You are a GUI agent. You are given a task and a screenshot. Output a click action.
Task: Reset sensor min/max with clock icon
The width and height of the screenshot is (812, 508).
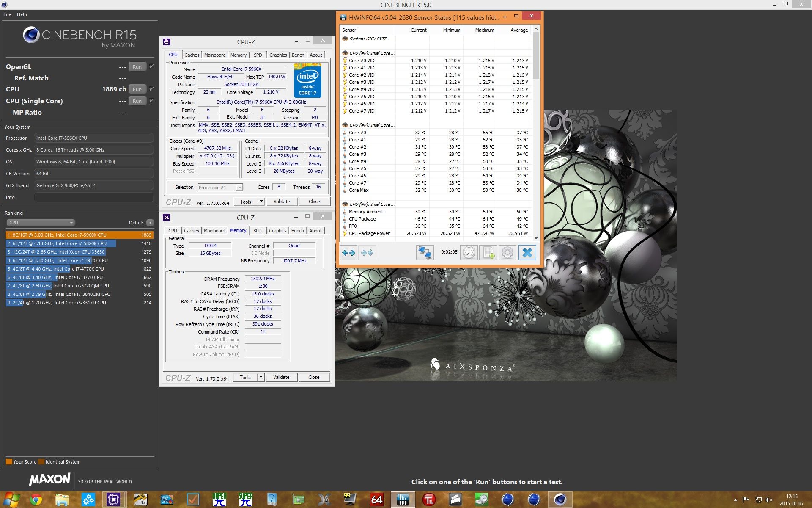click(x=469, y=253)
